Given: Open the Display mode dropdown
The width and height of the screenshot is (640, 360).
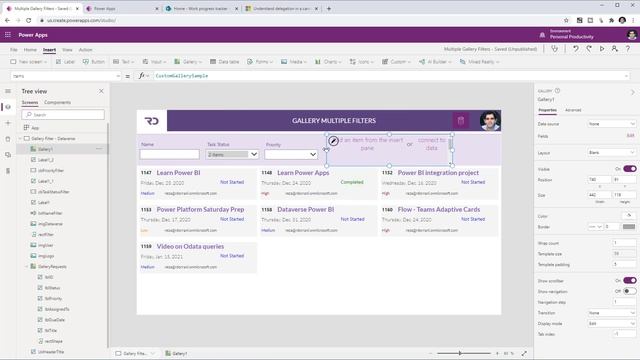Looking at the screenshot, I should coord(611,323).
